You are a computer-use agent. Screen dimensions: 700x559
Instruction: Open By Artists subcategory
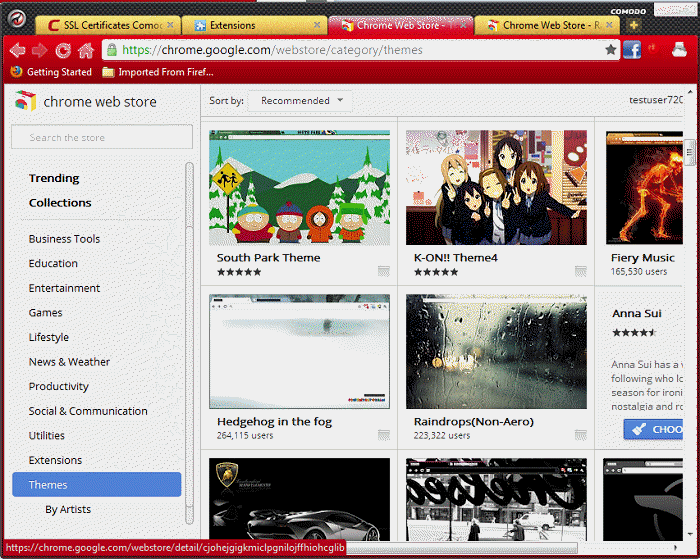(68, 509)
